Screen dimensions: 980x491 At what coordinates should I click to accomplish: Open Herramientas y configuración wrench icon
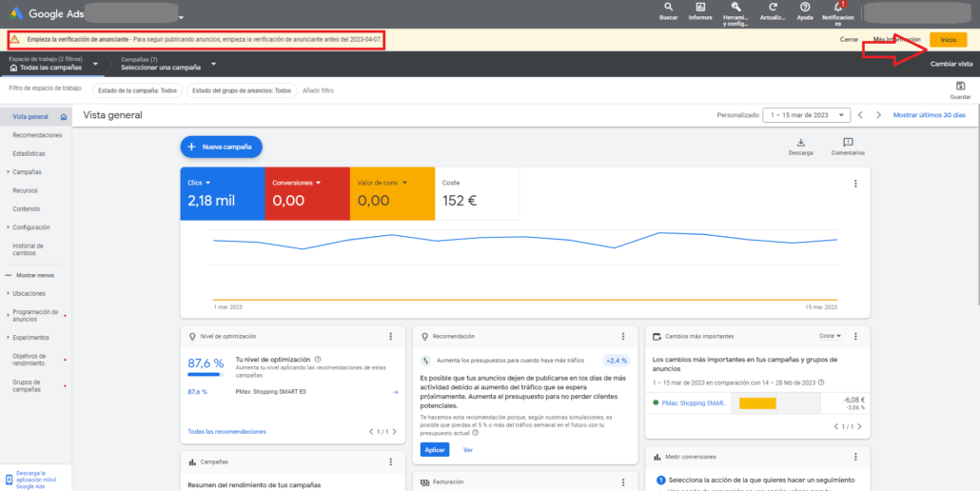735,8
